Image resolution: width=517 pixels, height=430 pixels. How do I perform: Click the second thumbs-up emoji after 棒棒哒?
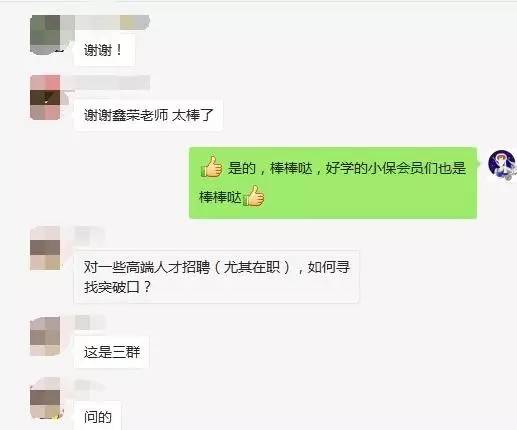(x=254, y=195)
